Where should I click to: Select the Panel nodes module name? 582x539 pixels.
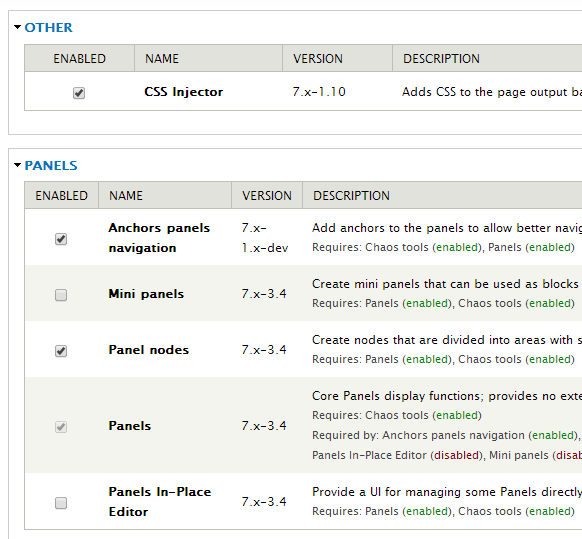[148, 350]
